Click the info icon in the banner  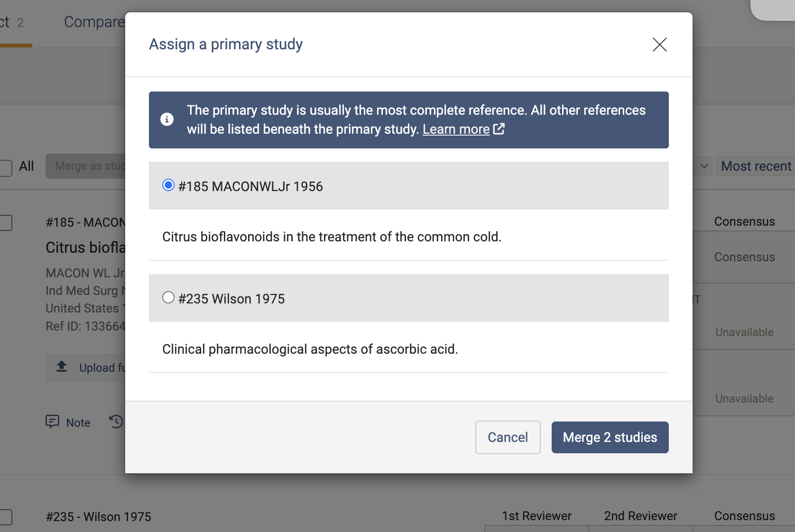(x=167, y=119)
